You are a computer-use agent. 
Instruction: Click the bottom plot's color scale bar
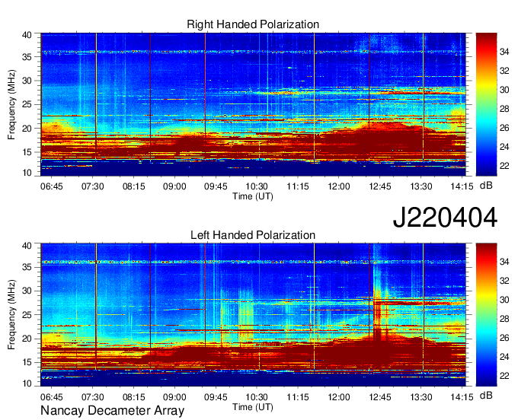486,315
